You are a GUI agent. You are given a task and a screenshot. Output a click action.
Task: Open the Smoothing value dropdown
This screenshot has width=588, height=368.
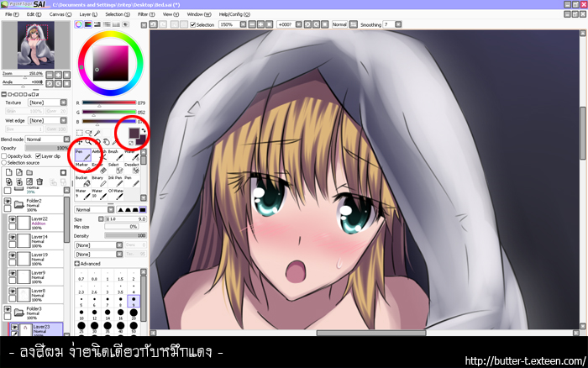coord(398,24)
